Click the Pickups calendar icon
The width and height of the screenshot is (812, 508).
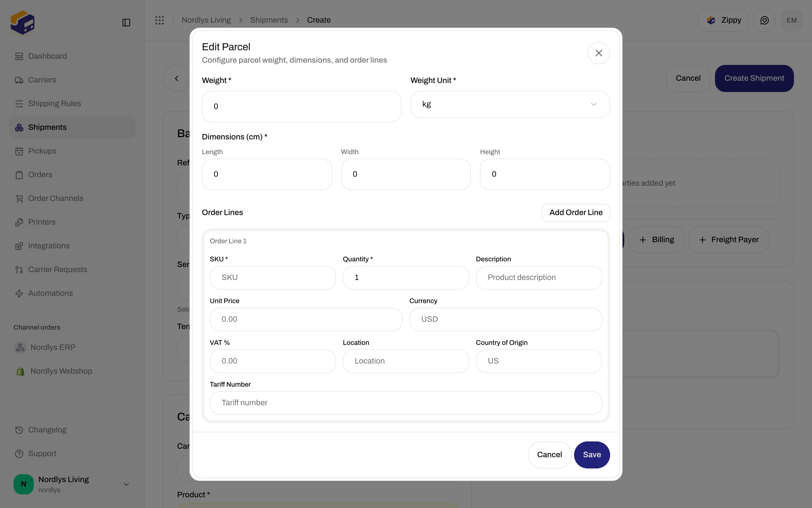click(19, 151)
